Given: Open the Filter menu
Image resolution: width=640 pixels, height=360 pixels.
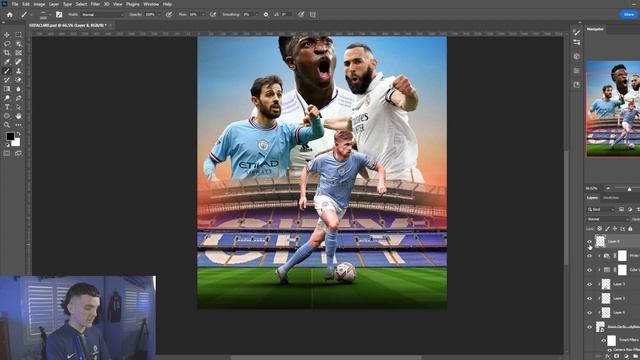Looking at the screenshot, I should tap(95, 4).
